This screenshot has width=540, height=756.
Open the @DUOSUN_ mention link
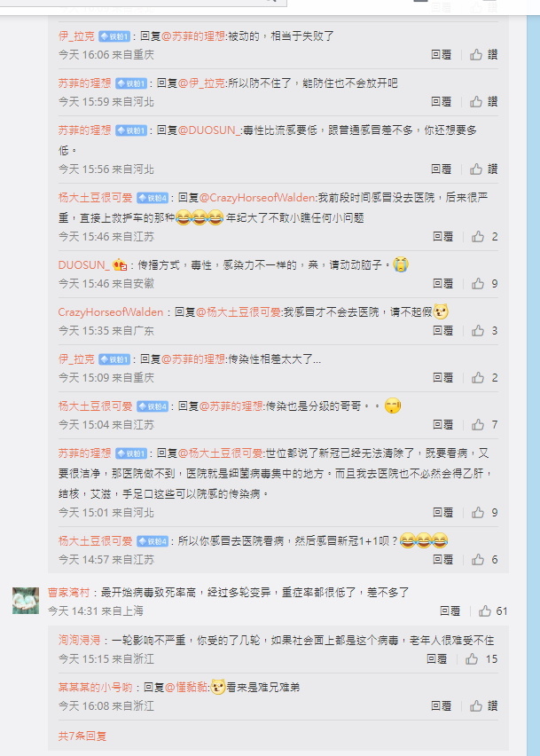(x=209, y=130)
